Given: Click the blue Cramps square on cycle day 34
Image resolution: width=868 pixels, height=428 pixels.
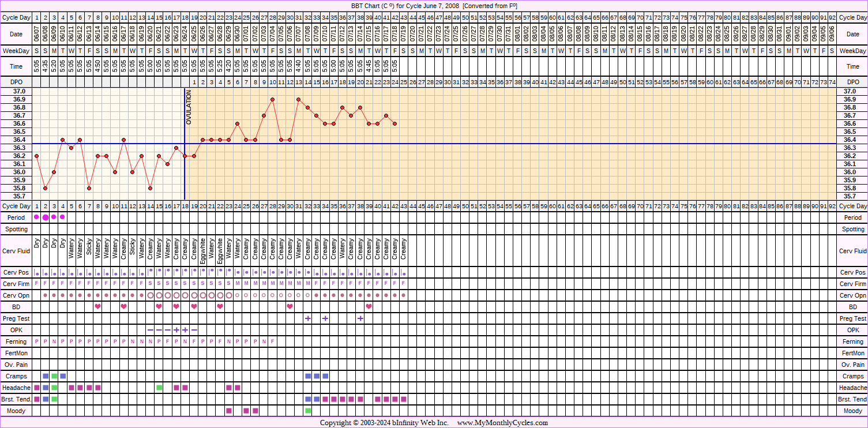Looking at the screenshot, I should [325, 376].
